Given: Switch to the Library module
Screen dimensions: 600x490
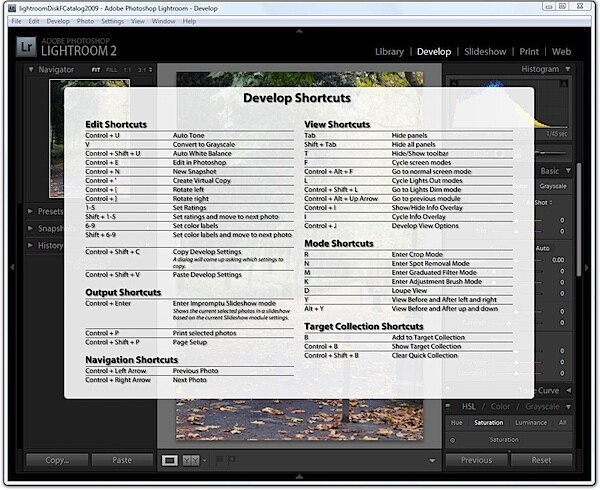Looking at the screenshot, I should [389, 52].
